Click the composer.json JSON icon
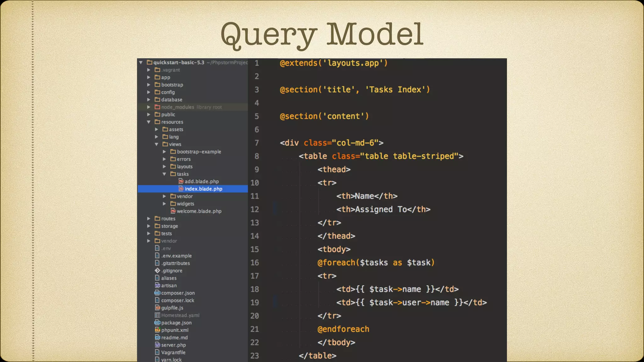This screenshot has height=362, width=644. pyautogui.click(x=158, y=293)
